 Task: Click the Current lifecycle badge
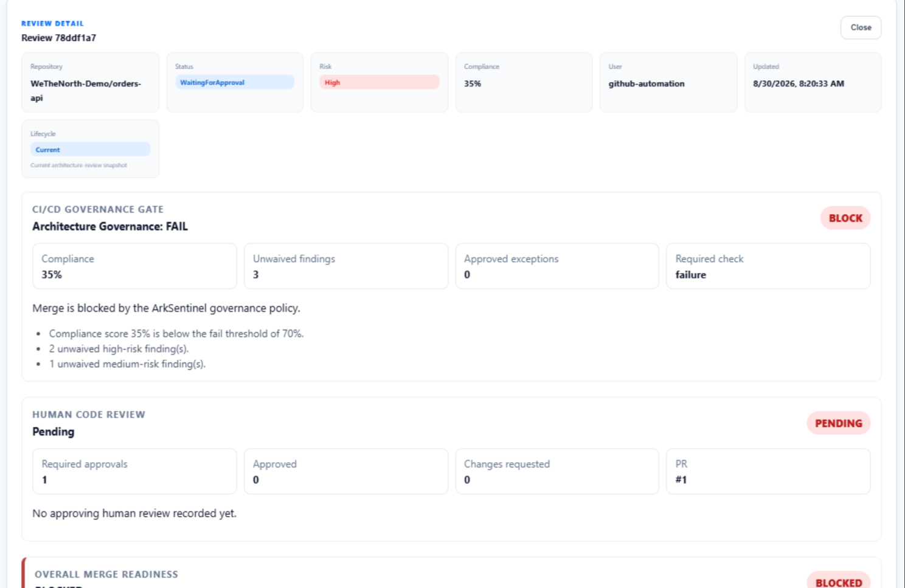point(90,150)
